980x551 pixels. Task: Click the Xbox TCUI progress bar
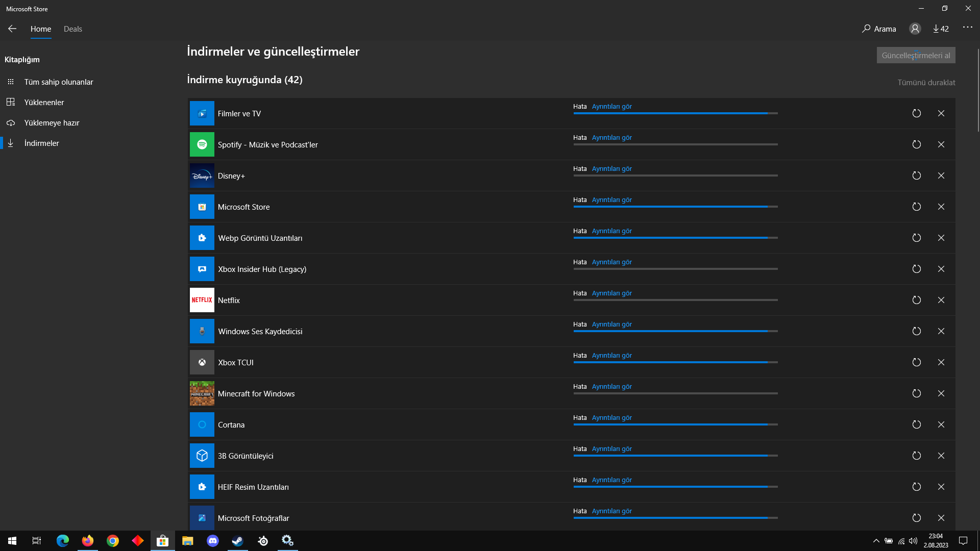[x=675, y=362]
